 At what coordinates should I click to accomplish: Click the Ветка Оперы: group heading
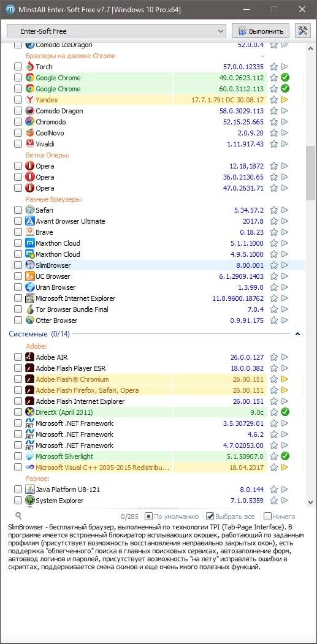(47, 155)
